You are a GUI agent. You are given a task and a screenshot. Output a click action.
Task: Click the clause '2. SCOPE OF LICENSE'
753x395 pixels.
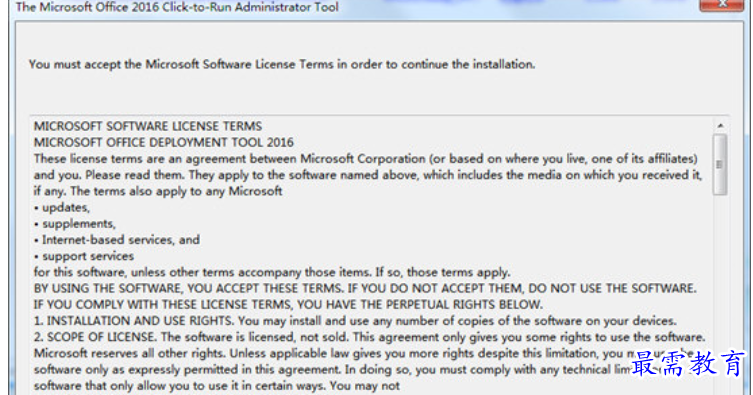96,337
